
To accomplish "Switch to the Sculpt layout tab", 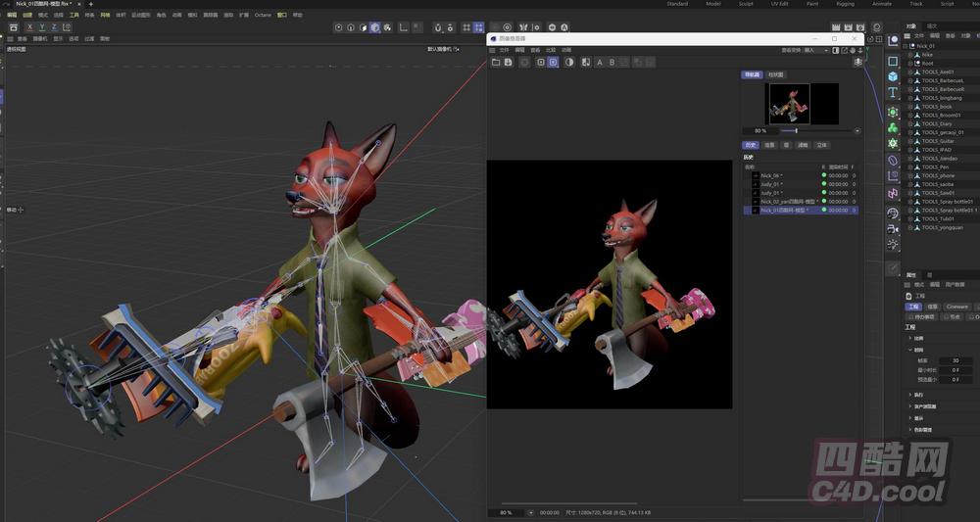I will point(746,4).
